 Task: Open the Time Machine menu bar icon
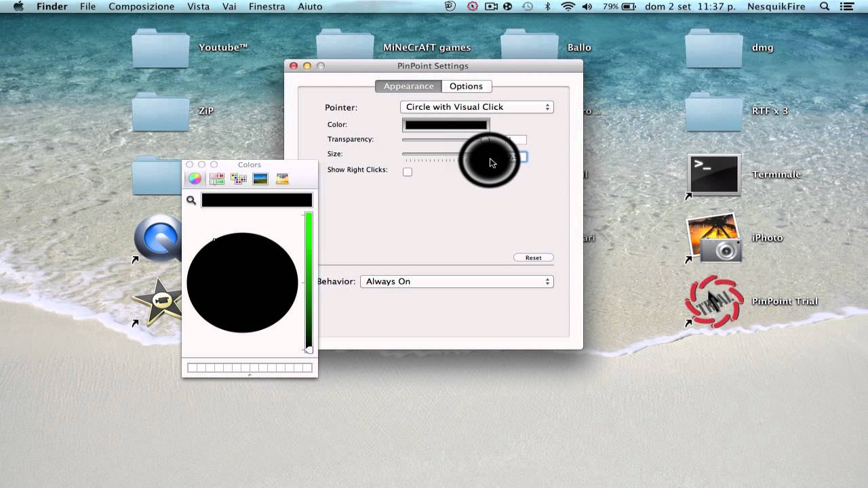click(528, 6)
